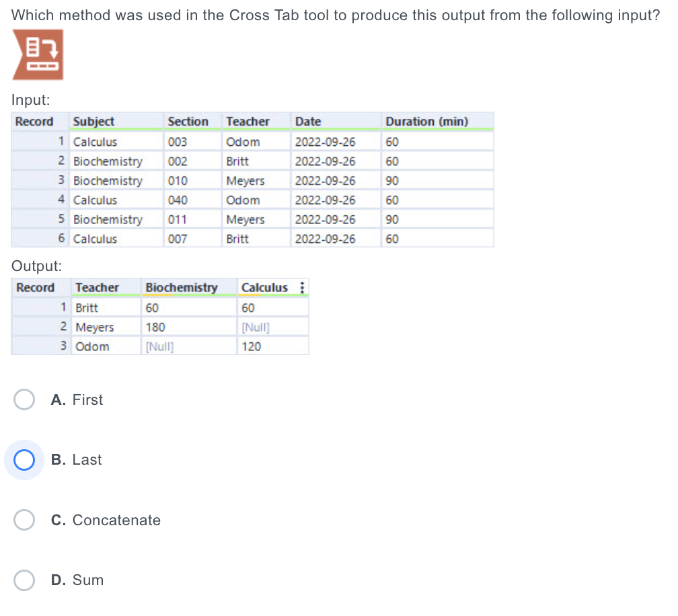Mark the radio button for D. Sum

click(x=24, y=580)
